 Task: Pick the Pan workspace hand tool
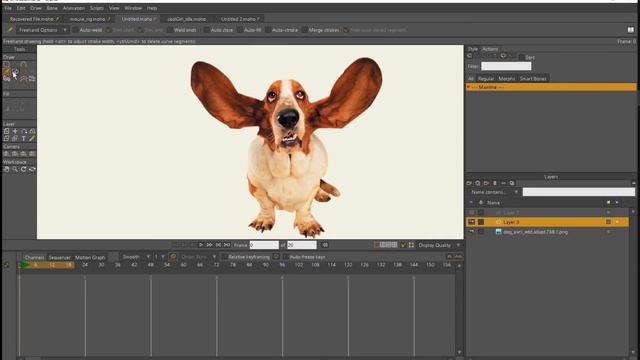pyautogui.click(x=7, y=169)
